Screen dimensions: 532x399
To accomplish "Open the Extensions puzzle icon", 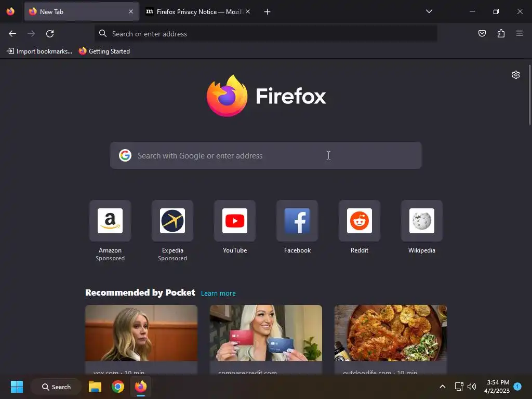I will (501, 33).
